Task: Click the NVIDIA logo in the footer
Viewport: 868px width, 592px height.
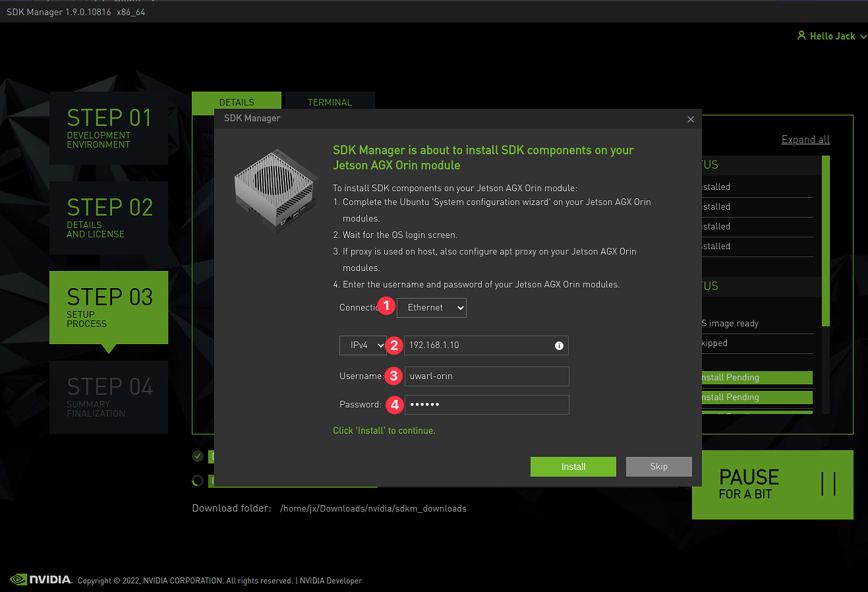Action: click(x=41, y=579)
